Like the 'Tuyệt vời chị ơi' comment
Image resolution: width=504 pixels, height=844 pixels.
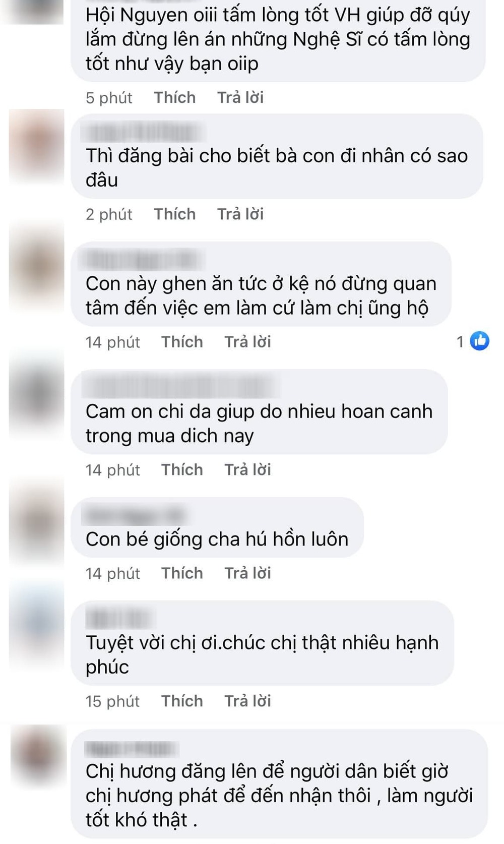click(x=182, y=701)
